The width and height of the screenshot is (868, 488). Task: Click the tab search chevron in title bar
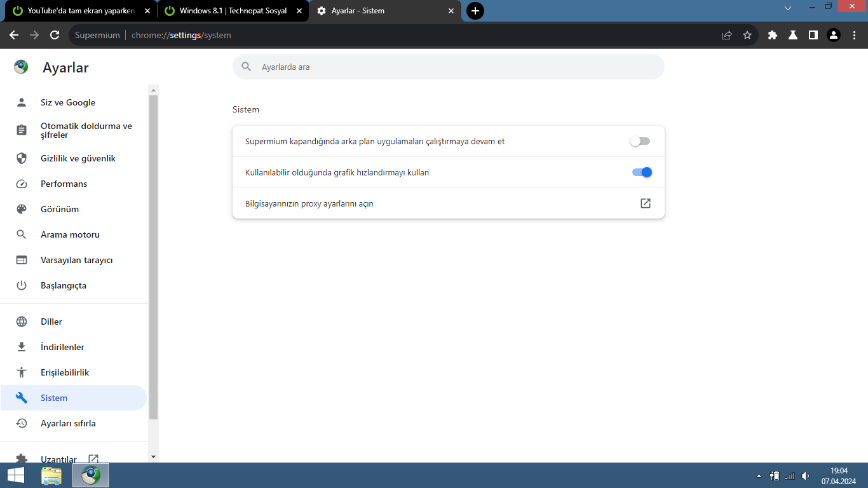(788, 8)
